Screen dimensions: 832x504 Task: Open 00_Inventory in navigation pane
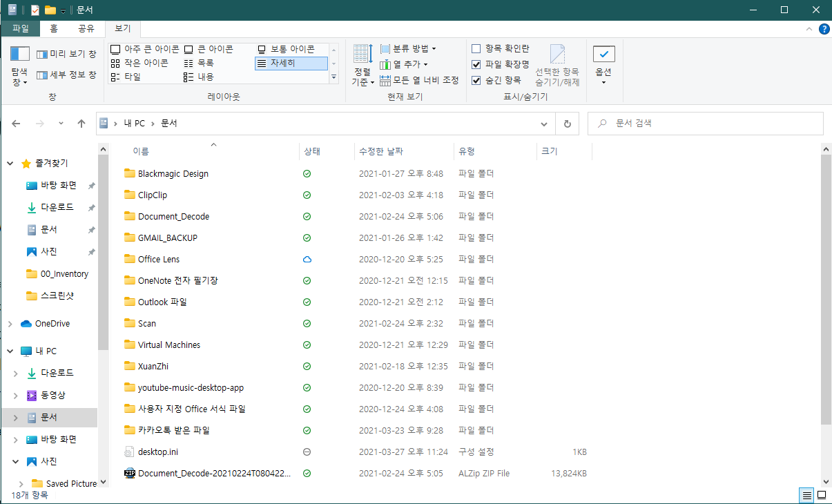57,273
